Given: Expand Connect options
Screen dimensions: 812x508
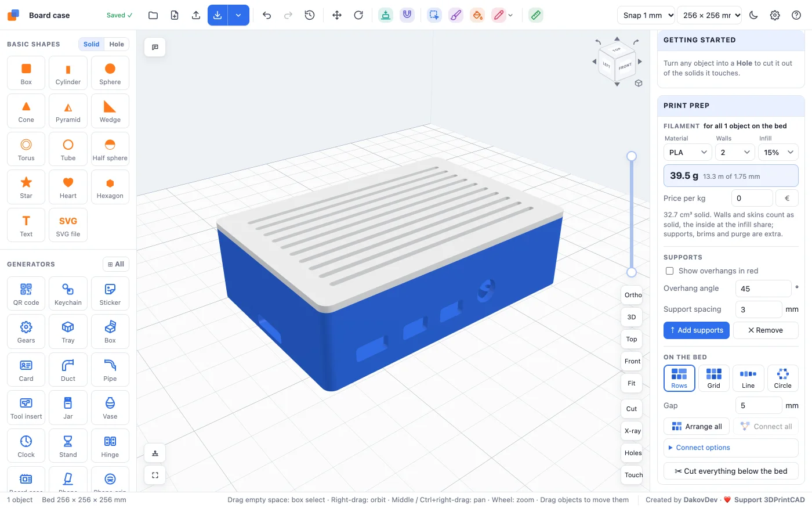Looking at the screenshot, I should (731, 448).
